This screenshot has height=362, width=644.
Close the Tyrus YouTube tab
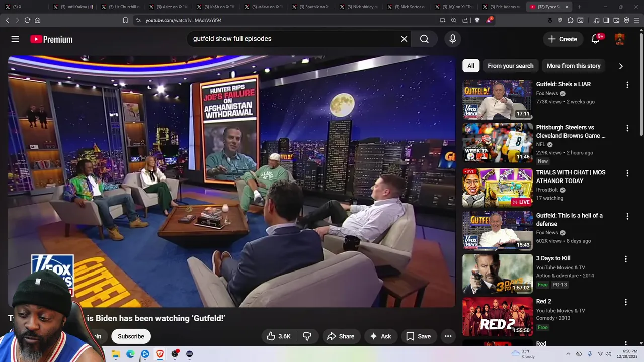click(x=567, y=7)
